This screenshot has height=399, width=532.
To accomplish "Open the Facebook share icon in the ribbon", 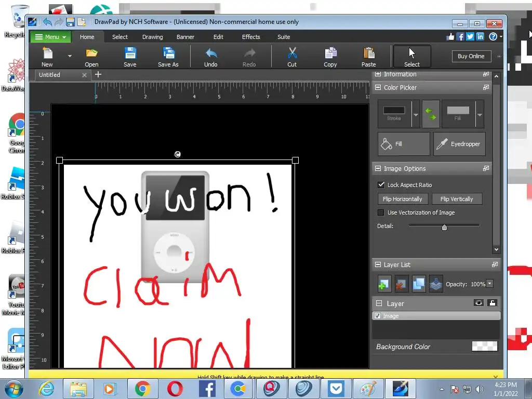I will click(x=460, y=37).
